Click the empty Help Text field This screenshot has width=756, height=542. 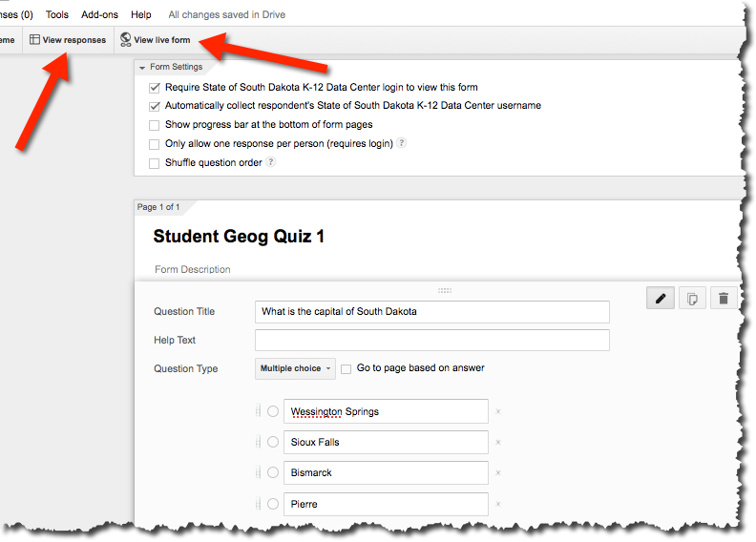432,340
